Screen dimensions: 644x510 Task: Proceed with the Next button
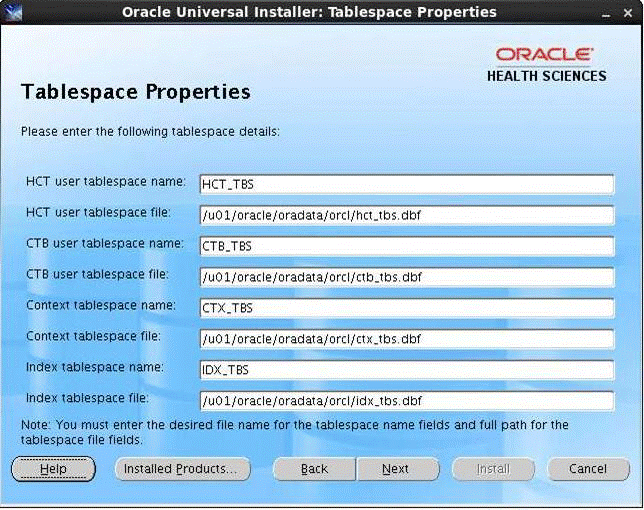398,469
